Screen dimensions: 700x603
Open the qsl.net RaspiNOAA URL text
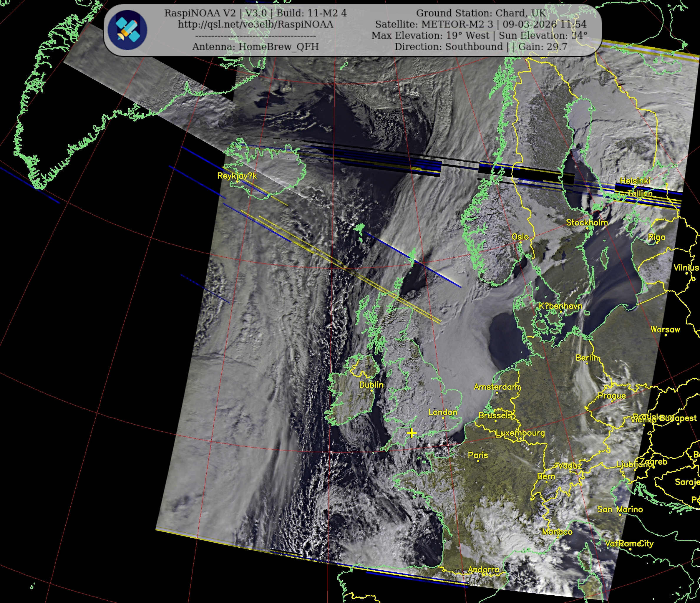click(x=256, y=24)
